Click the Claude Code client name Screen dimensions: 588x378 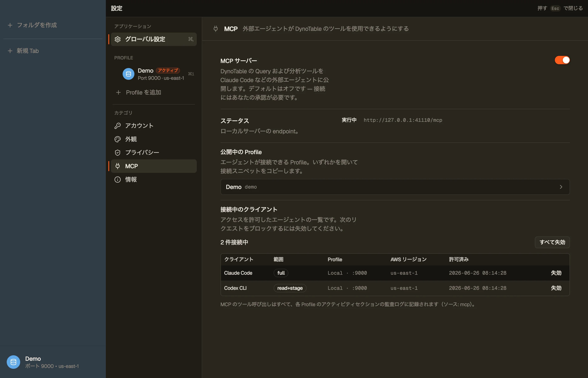(238, 273)
